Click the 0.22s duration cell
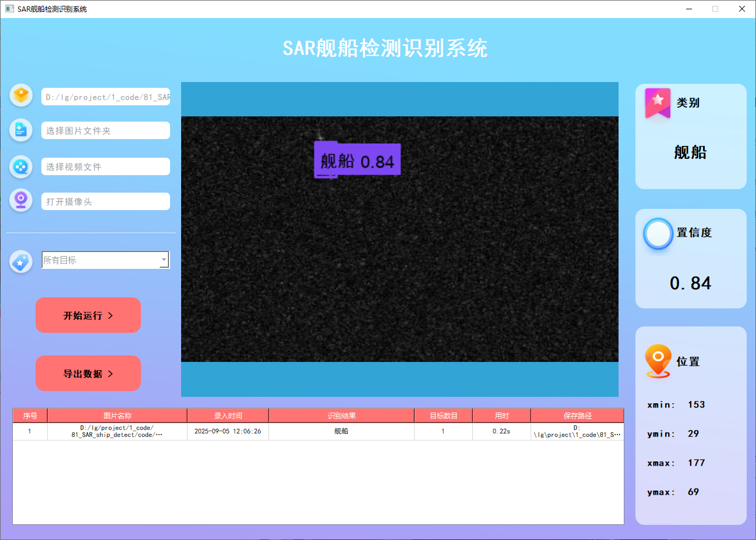Viewport: 756px width, 540px height. point(501,431)
